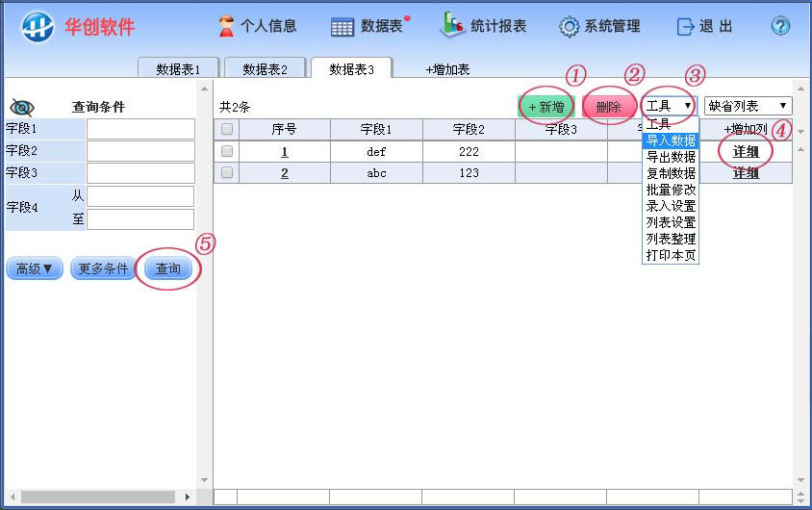Click the 字段3 query input field

tap(140, 173)
